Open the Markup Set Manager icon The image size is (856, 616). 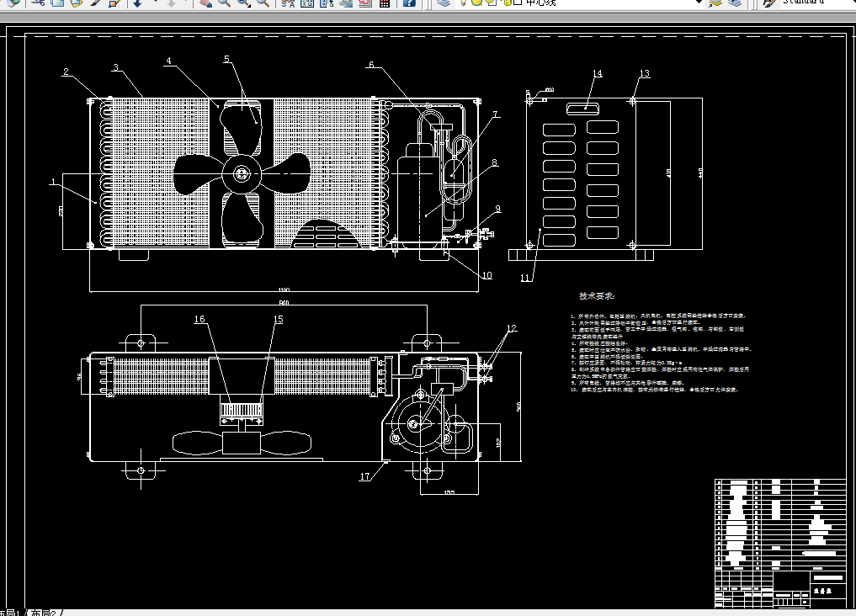tap(364, 3)
